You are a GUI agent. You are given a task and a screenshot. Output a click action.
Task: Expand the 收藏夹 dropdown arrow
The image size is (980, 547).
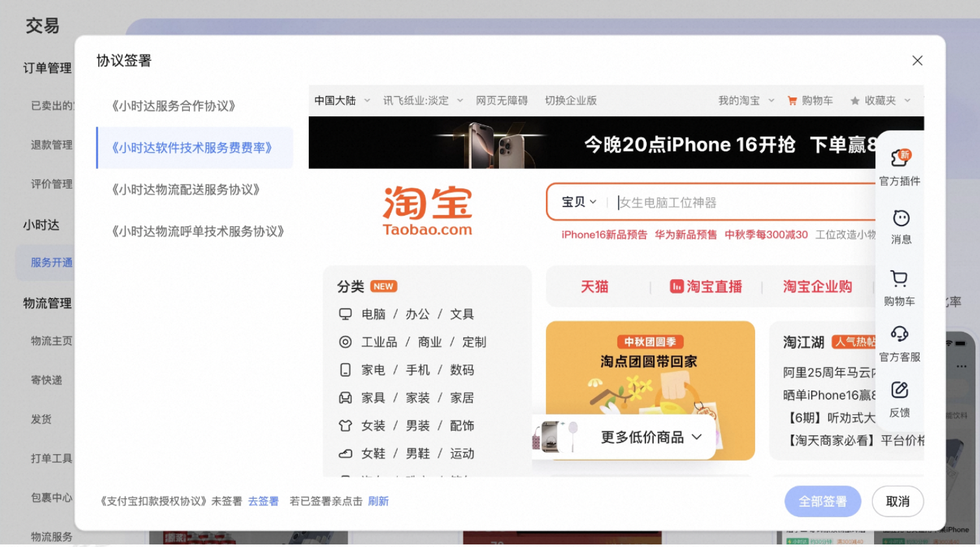pos(908,101)
